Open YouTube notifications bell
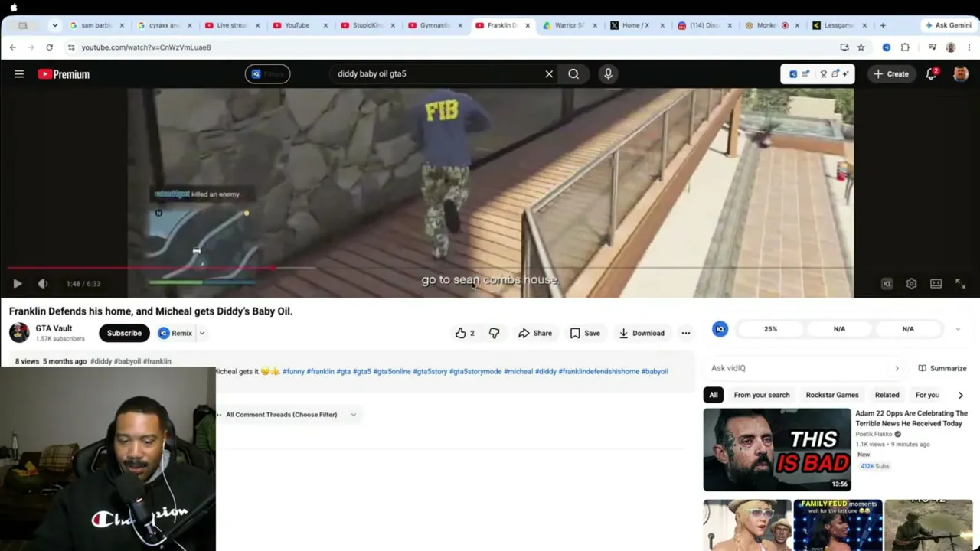The height and width of the screenshot is (551, 980). [x=931, y=74]
